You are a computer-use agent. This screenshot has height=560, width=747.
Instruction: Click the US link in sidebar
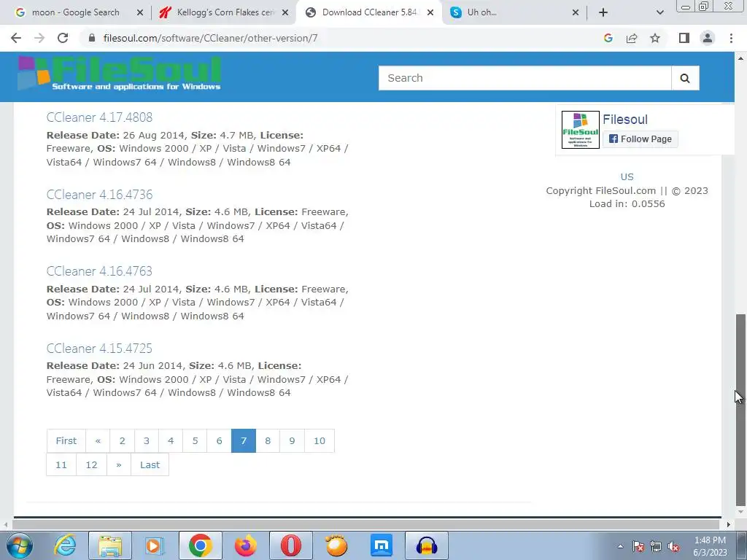pos(627,176)
